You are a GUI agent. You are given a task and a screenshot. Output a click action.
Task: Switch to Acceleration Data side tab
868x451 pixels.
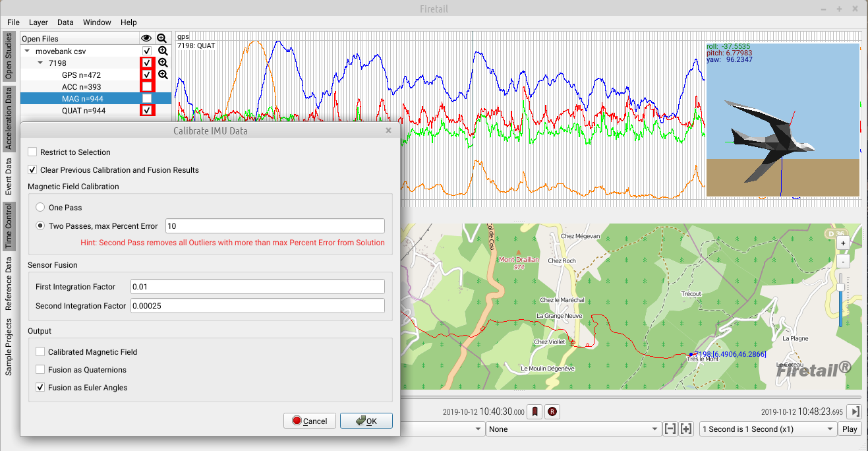tap(9, 117)
